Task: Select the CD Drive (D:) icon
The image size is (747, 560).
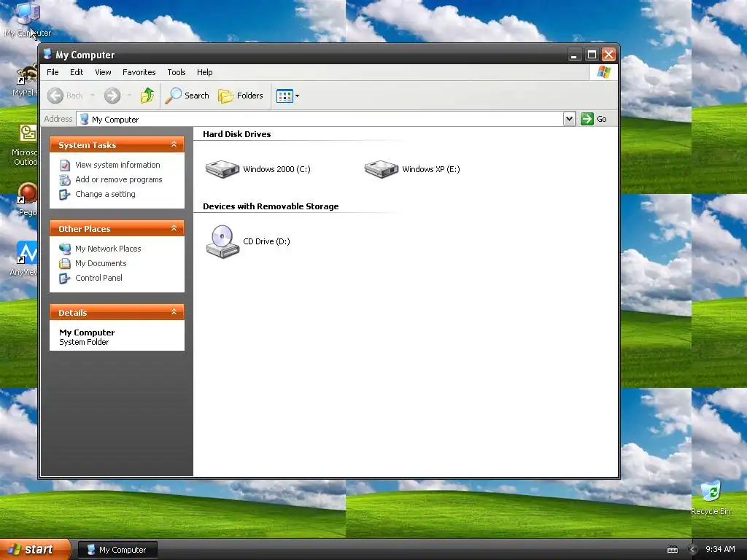Action: [x=222, y=241]
